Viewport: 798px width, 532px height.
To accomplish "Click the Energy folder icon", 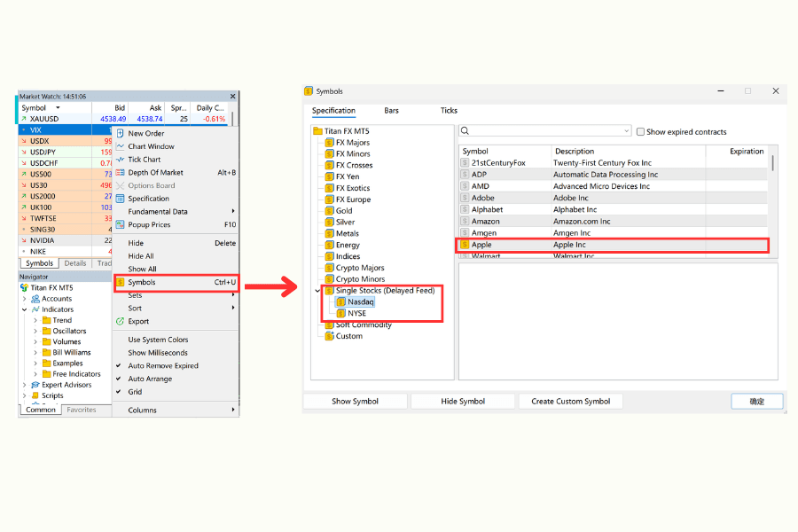I will (x=329, y=245).
